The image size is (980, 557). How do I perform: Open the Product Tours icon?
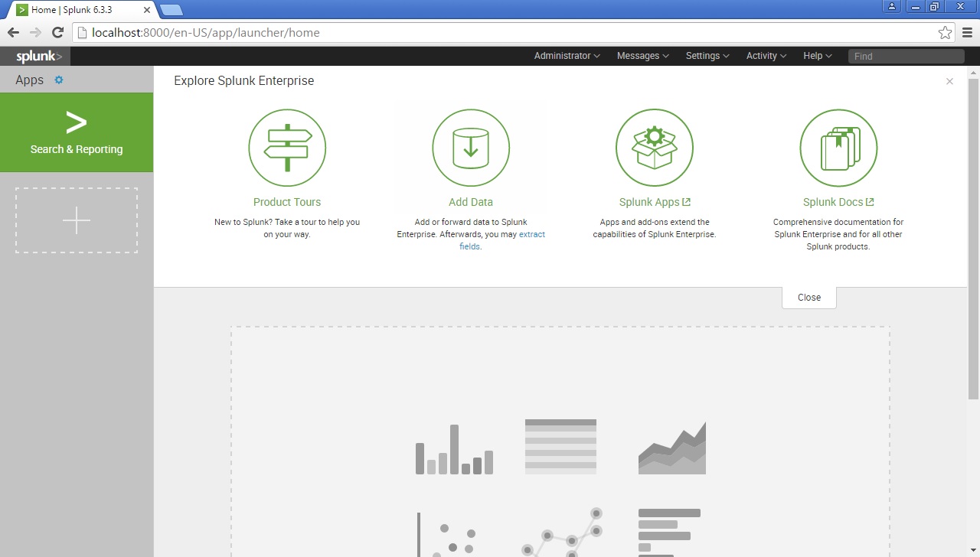coord(287,148)
